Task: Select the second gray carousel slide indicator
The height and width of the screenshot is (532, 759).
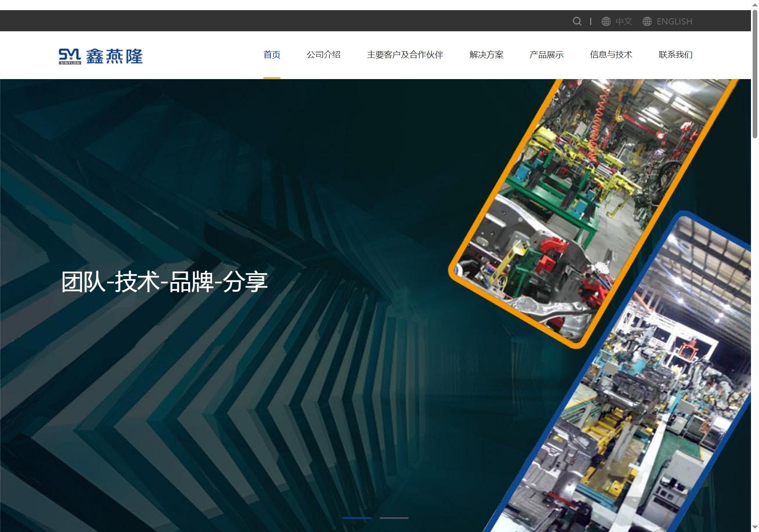Action: (x=394, y=518)
